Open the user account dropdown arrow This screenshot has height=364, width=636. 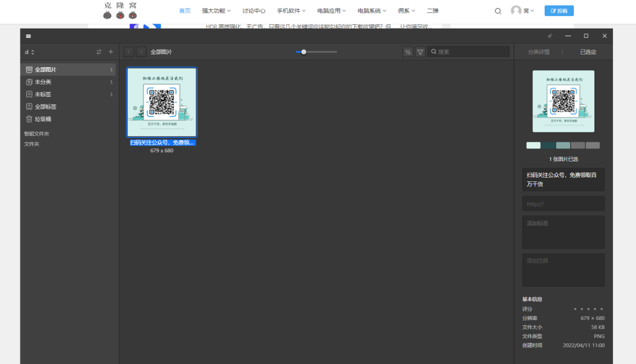tap(532, 11)
